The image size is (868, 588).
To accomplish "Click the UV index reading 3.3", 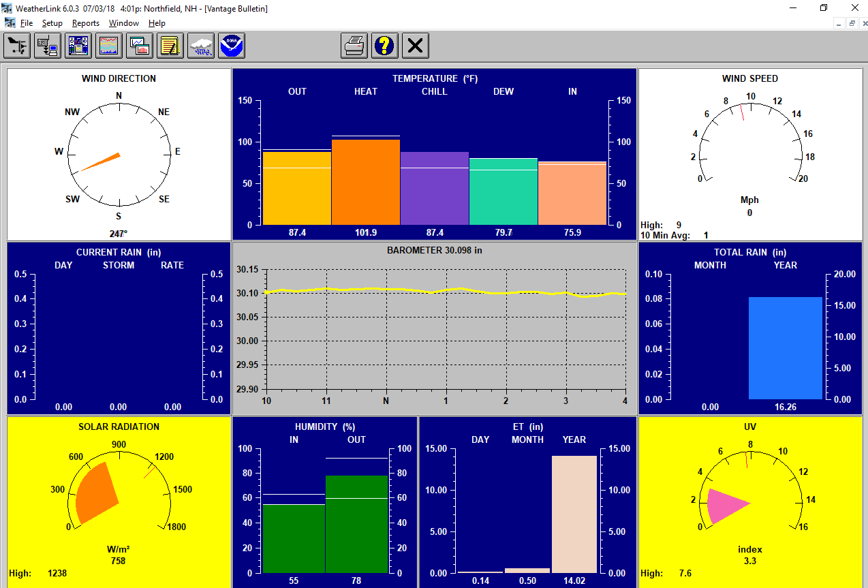I will pyautogui.click(x=750, y=561).
